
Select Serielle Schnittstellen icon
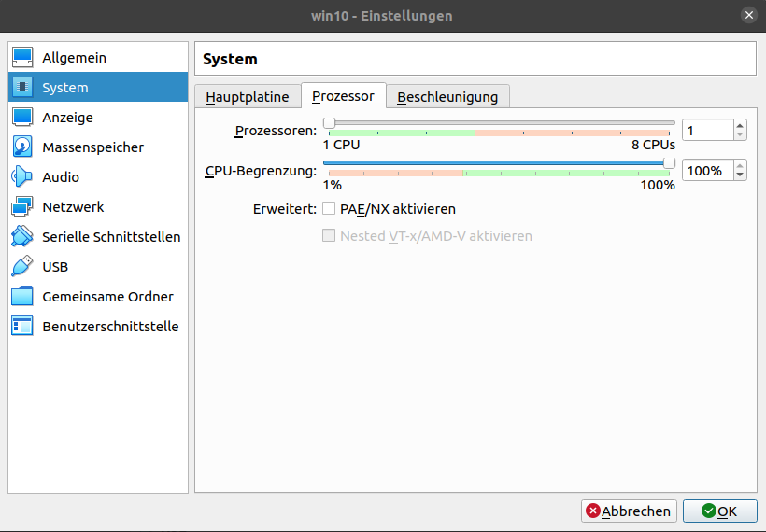[22, 237]
